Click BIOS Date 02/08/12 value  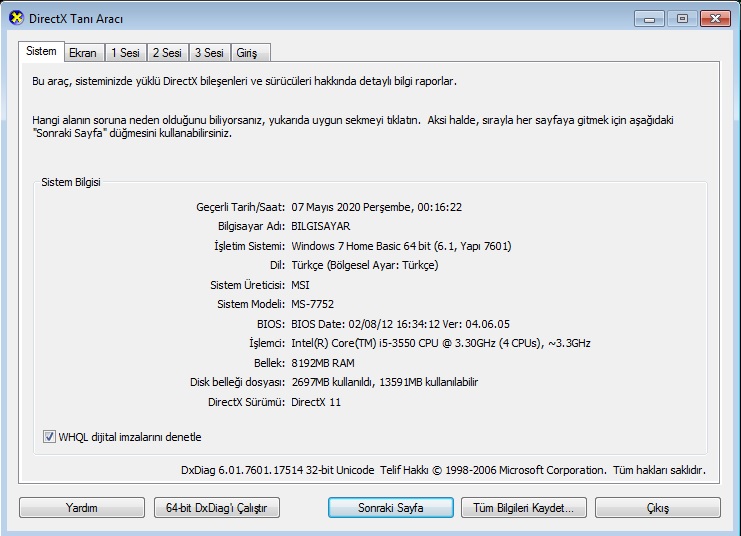click(x=400, y=324)
